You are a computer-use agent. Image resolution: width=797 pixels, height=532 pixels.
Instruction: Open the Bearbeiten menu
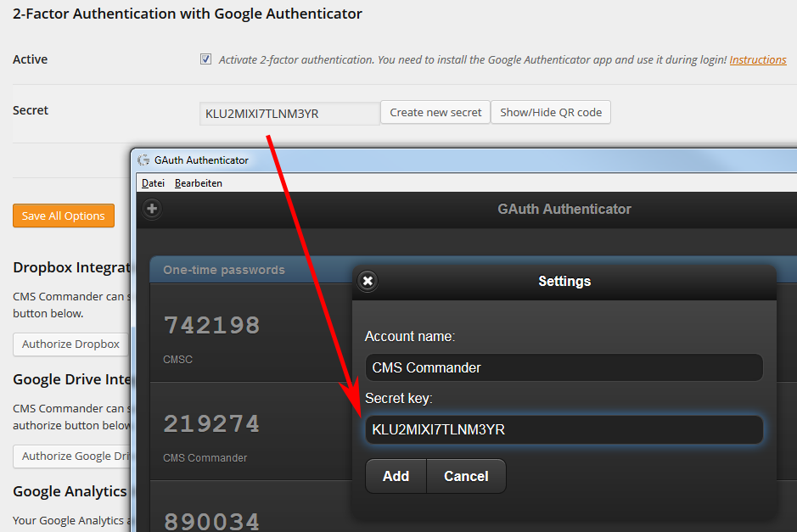(199, 183)
